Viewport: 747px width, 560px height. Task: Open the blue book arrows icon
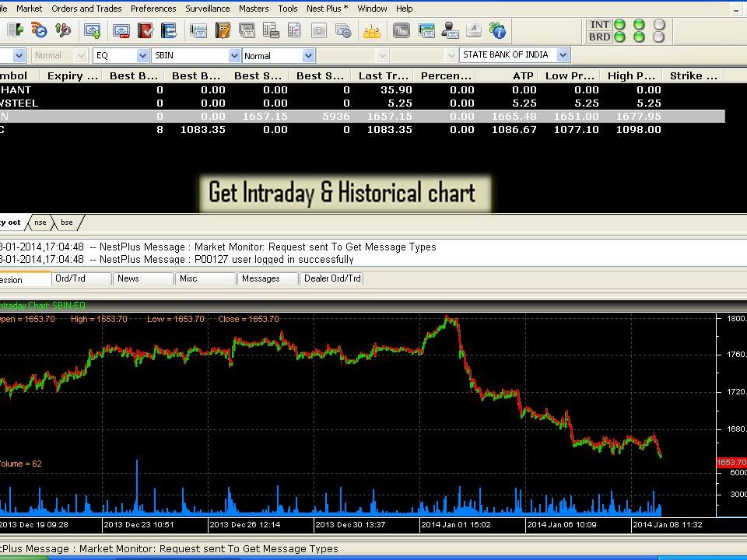(x=168, y=31)
